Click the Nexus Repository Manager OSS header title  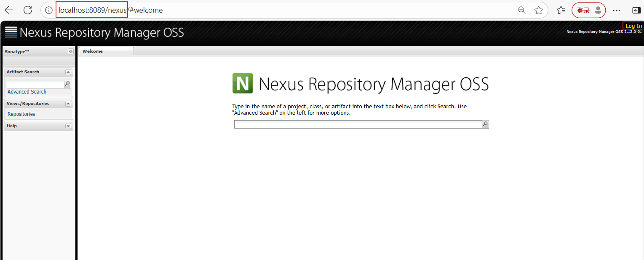(102, 32)
